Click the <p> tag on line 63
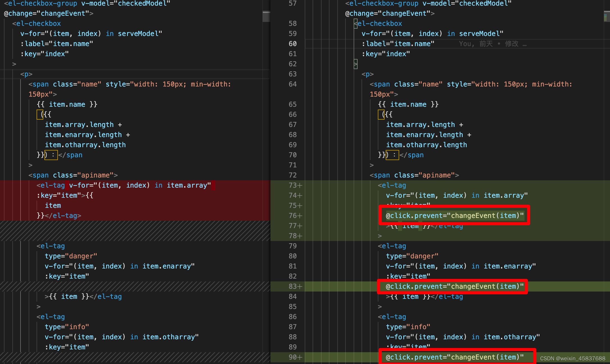610x364 pixels. click(x=367, y=74)
